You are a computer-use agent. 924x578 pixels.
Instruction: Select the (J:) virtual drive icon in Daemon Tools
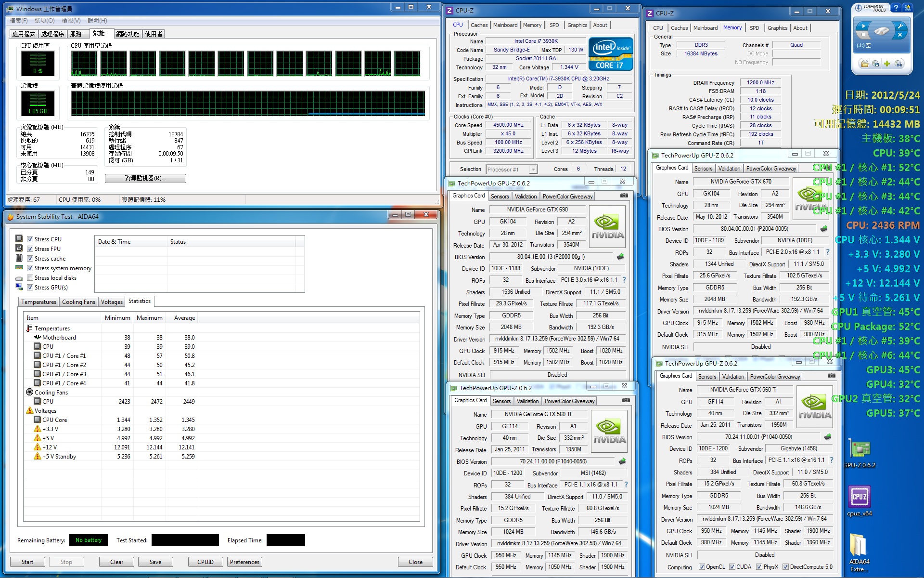pos(881,31)
